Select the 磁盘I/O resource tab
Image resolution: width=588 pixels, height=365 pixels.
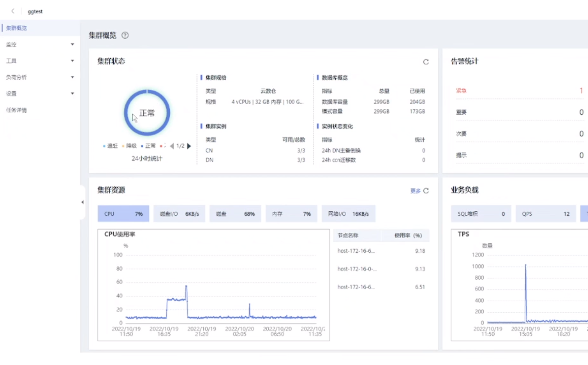179,214
